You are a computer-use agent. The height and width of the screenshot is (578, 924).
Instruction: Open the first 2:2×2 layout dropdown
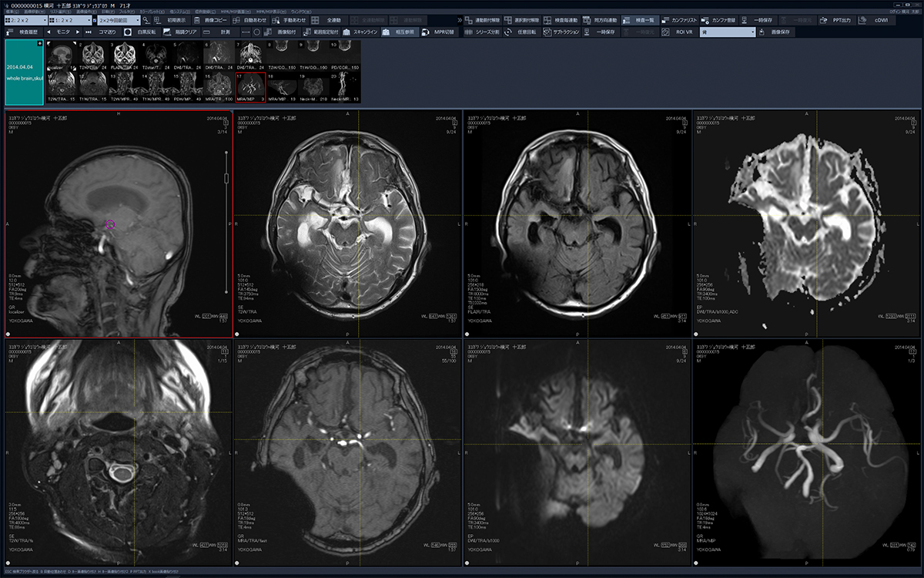click(x=25, y=19)
